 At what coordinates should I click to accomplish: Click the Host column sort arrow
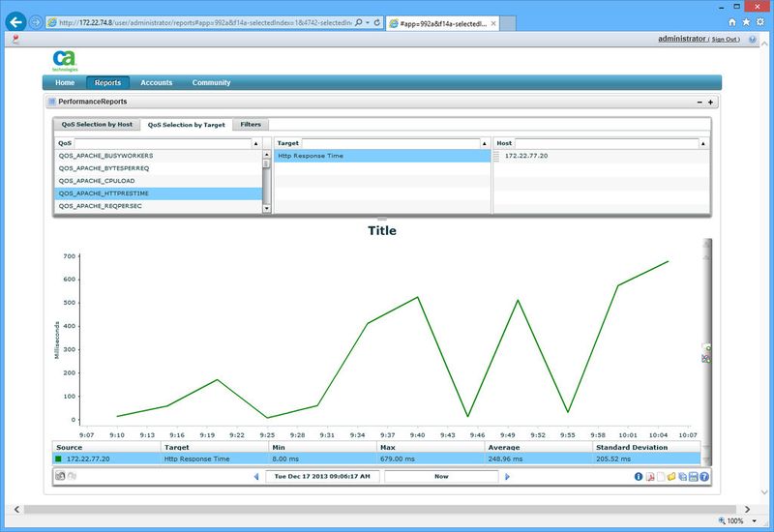[x=703, y=143]
